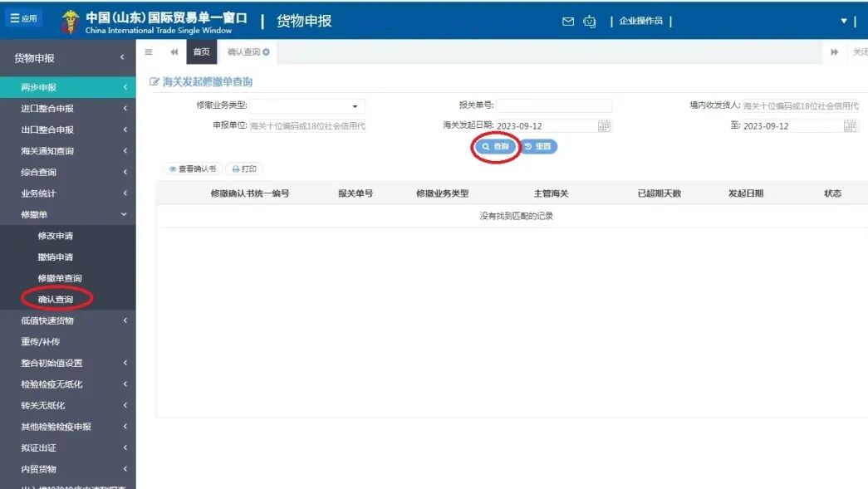Click the 至 end date field
Image resolution: width=868 pixels, height=489 pixels.
coord(792,125)
